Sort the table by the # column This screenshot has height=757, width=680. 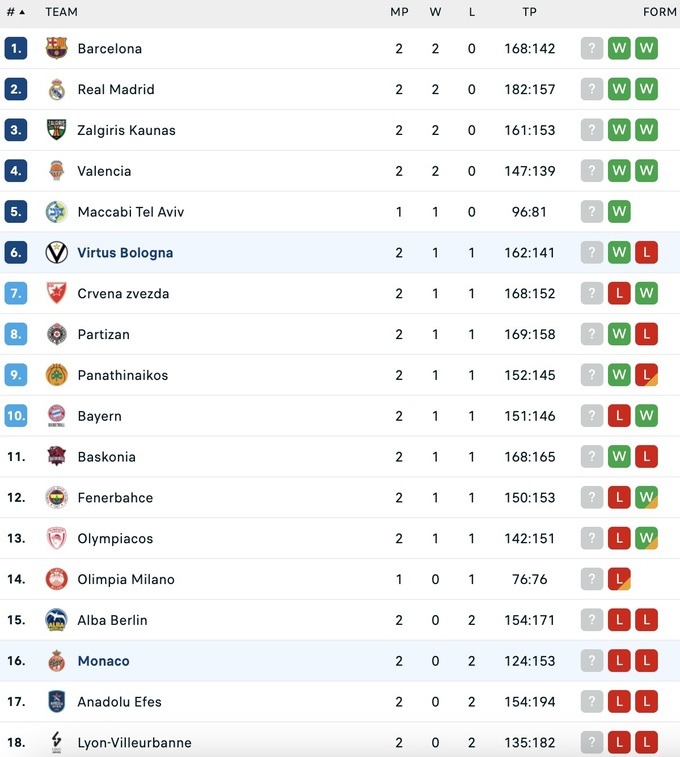(15, 12)
